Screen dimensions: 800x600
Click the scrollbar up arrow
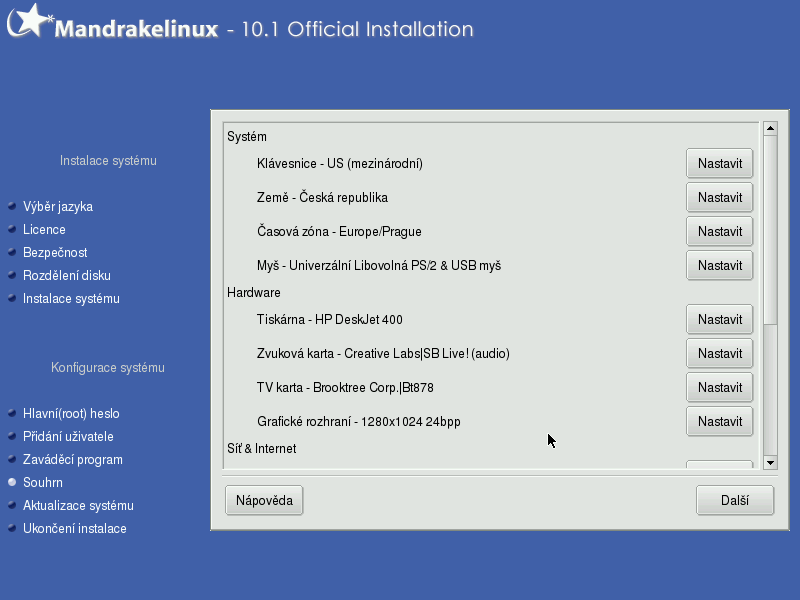tap(770, 128)
